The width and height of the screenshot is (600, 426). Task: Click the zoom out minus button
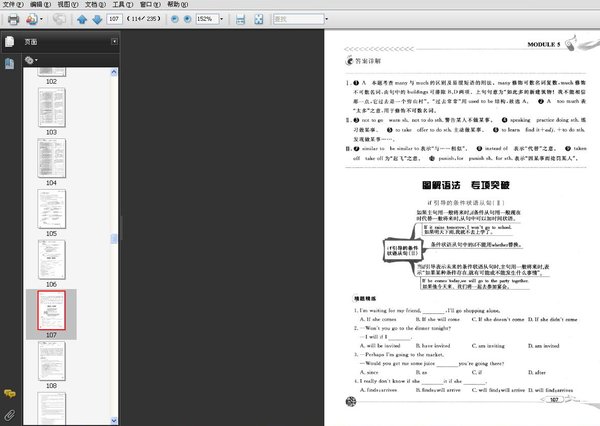(x=174, y=19)
